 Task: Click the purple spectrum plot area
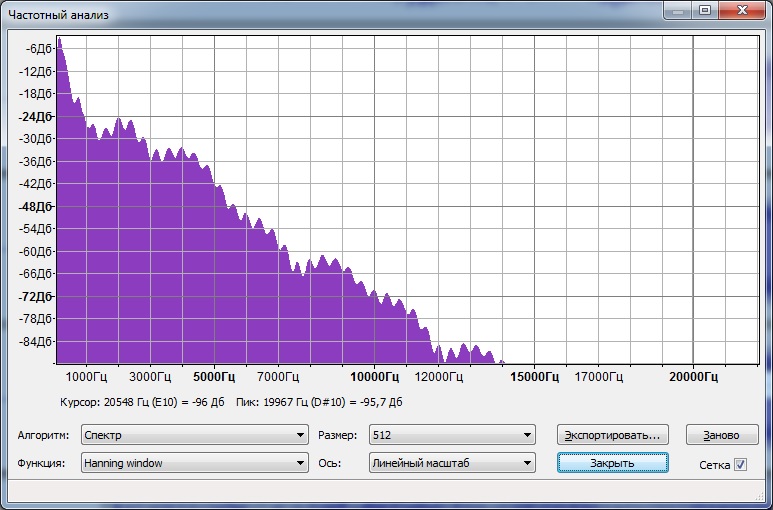[407, 200]
